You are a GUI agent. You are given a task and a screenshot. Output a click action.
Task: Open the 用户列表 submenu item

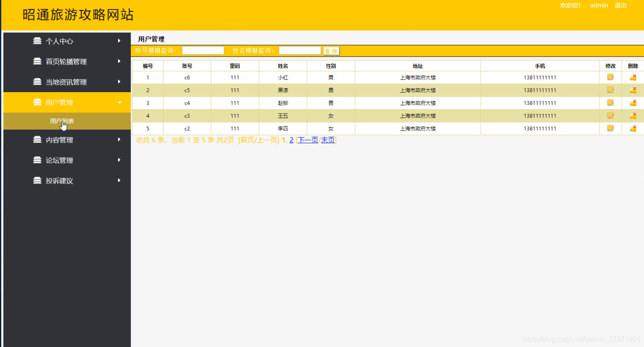pyautogui.click(x=67, y=121)
